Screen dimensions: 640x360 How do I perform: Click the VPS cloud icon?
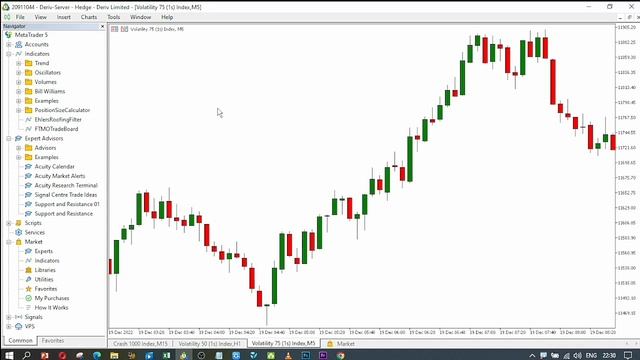tap(19, 326)
